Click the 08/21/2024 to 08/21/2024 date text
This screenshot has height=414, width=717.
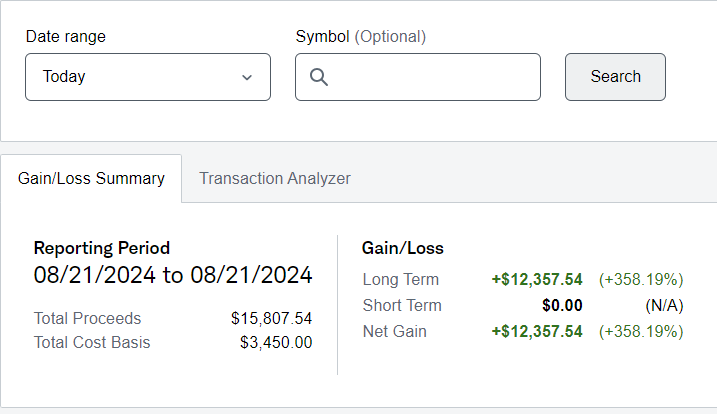(x=173, y=275)
